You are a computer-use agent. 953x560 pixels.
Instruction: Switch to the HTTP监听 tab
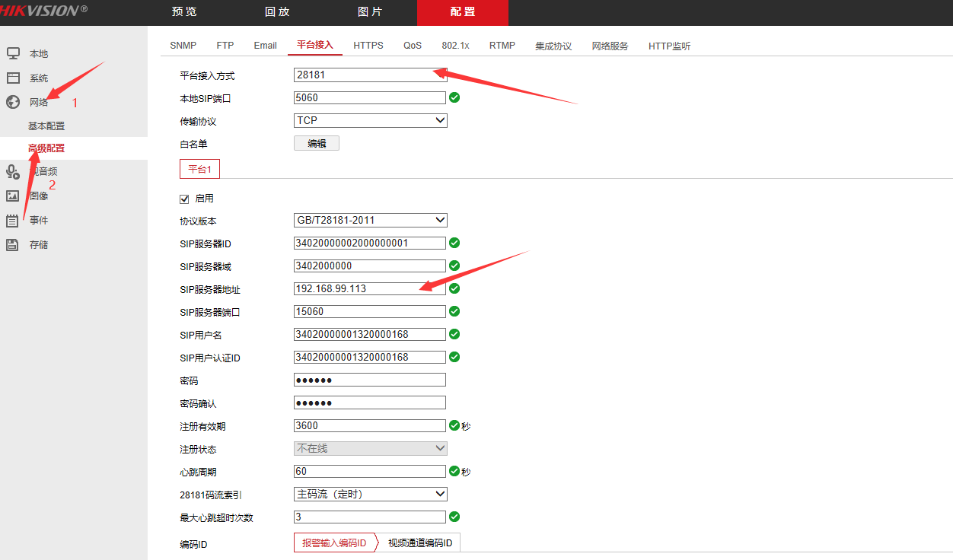coord(670,46)
